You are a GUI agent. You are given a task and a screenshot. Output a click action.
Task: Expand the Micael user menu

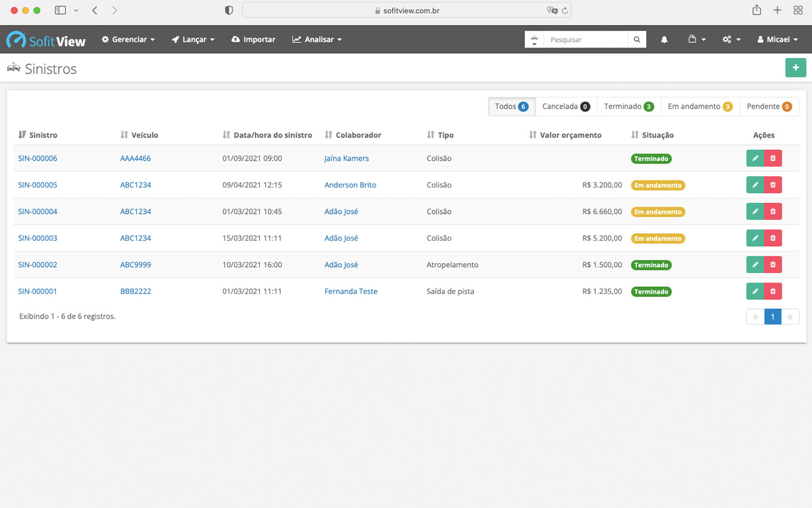[x=777, y=39]
